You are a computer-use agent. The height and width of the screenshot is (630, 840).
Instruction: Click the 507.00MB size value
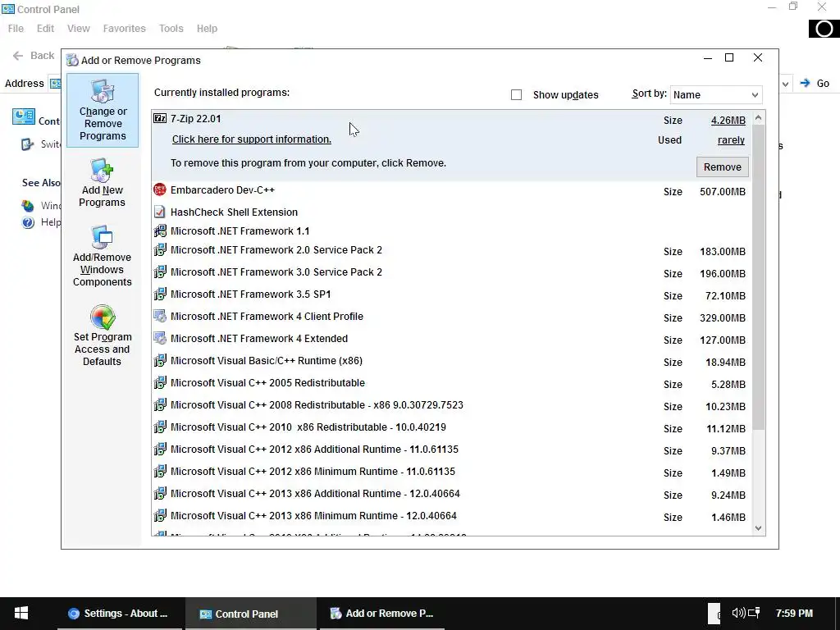tap(722, 192)
